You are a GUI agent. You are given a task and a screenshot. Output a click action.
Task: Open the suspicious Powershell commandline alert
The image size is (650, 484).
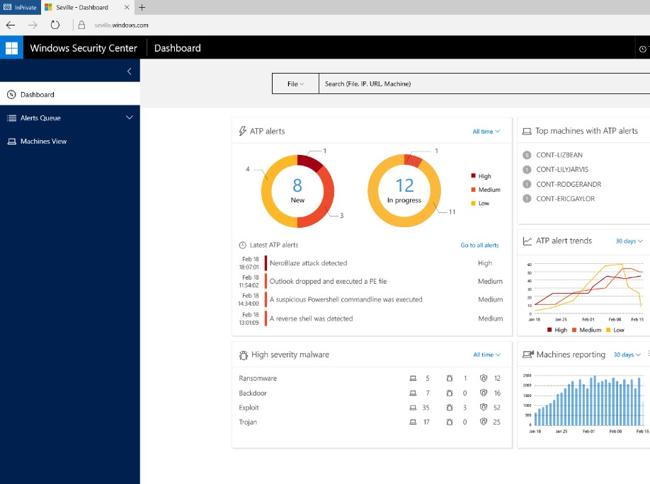pyautogui.click(x=346, y=300)
